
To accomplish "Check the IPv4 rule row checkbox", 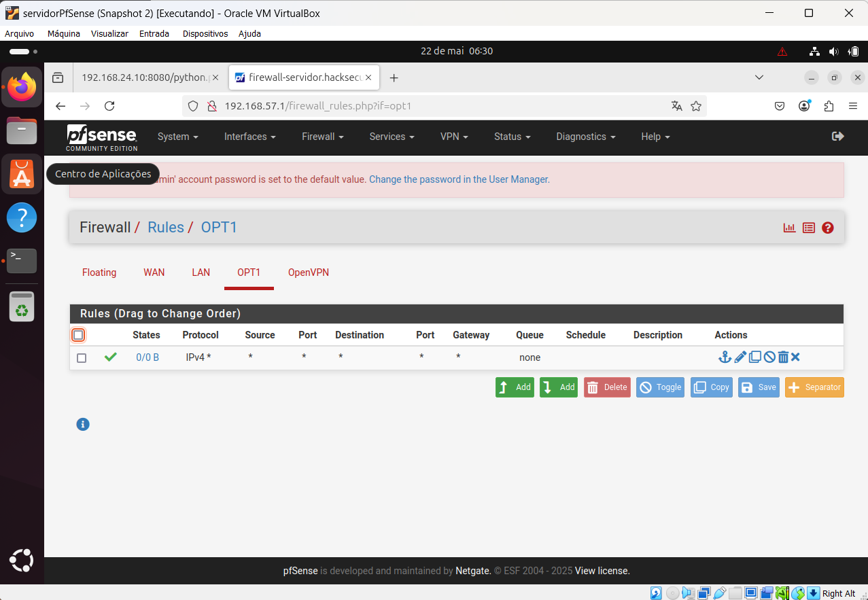I will [x=82, y=358].
